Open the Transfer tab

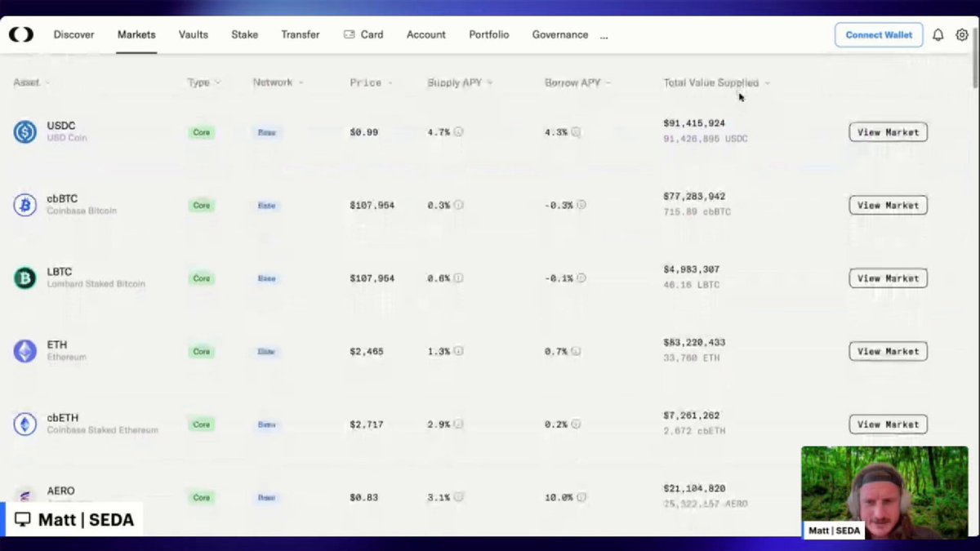(x=301, y=35)
